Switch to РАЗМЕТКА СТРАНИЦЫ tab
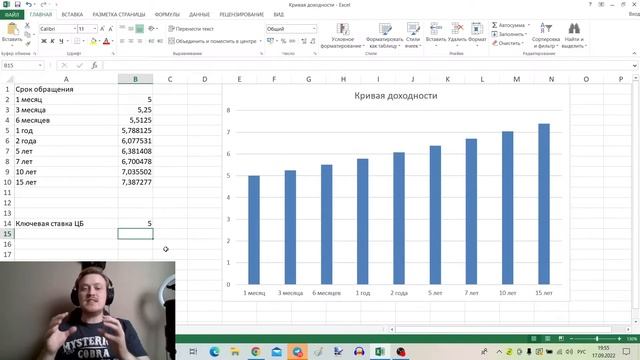 point(119,14)
